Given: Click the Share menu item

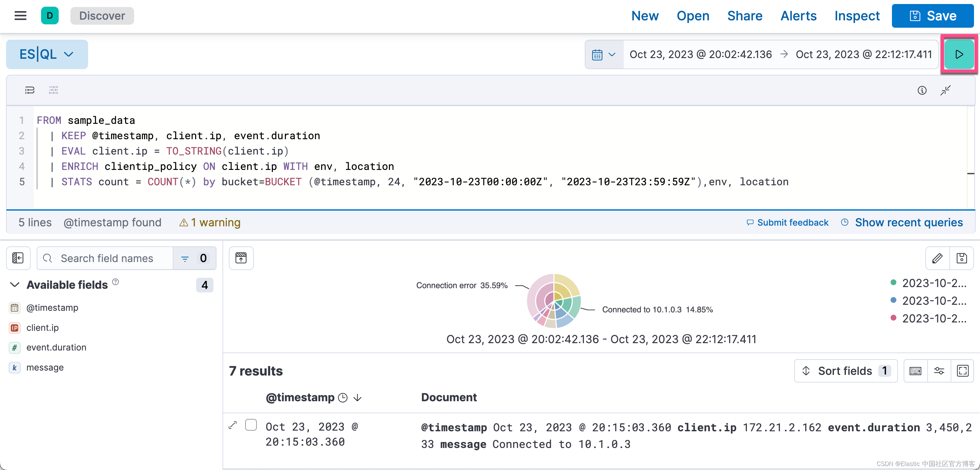Looking at the screenshot, I should click(x=745, y=16).
